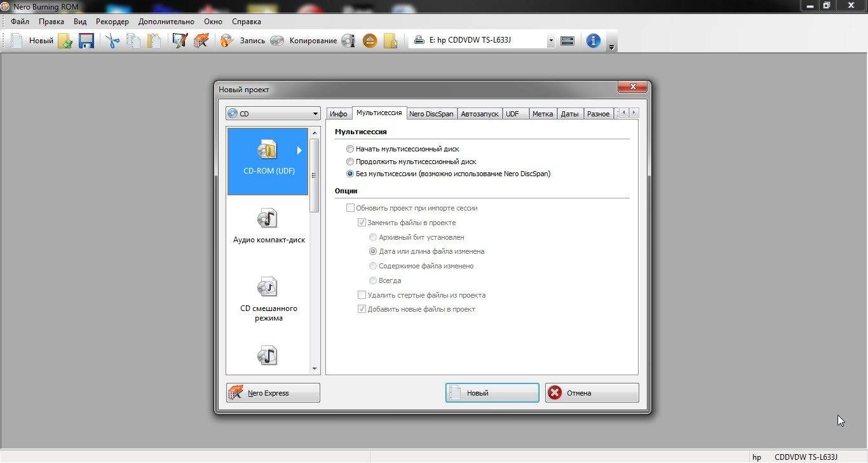The image size is (868, 463).
Task: Click project list scroll up arrow
Action: tap(315, 132)
